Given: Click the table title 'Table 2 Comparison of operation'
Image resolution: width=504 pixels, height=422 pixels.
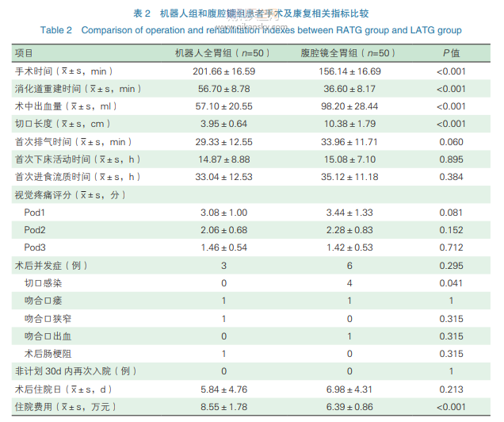Looking at the screenshot, I should tap(251, 30).
